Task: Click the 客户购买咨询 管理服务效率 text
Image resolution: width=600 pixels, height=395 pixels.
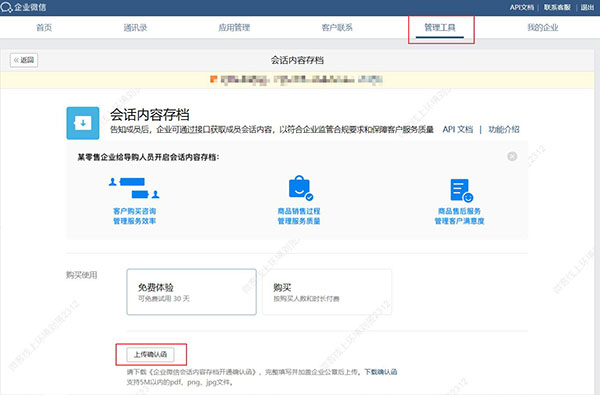Action: [x=134, y=216]
